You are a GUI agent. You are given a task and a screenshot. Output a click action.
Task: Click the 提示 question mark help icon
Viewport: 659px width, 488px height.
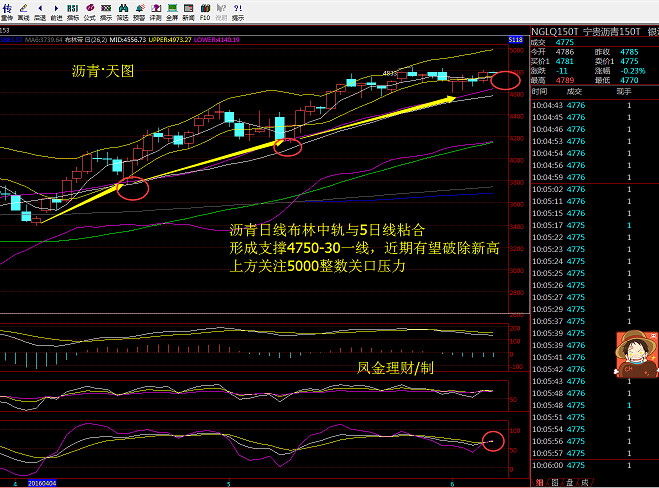[x=237, y=11]
